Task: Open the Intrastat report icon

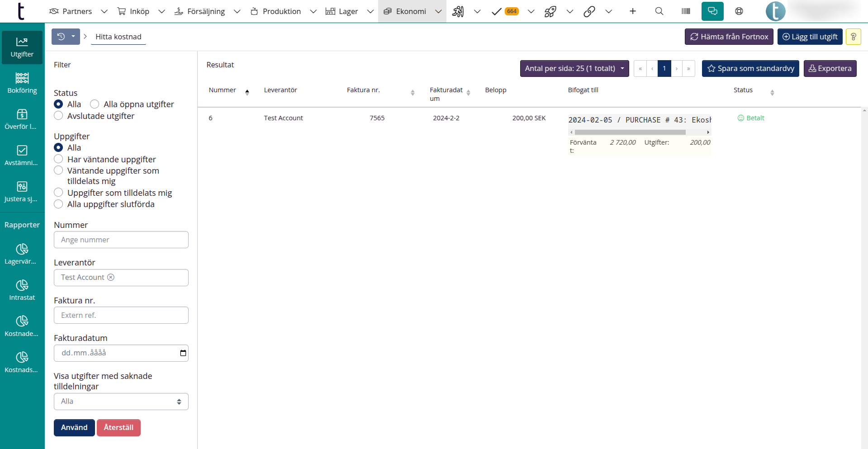Action: (x=22, y=290)
